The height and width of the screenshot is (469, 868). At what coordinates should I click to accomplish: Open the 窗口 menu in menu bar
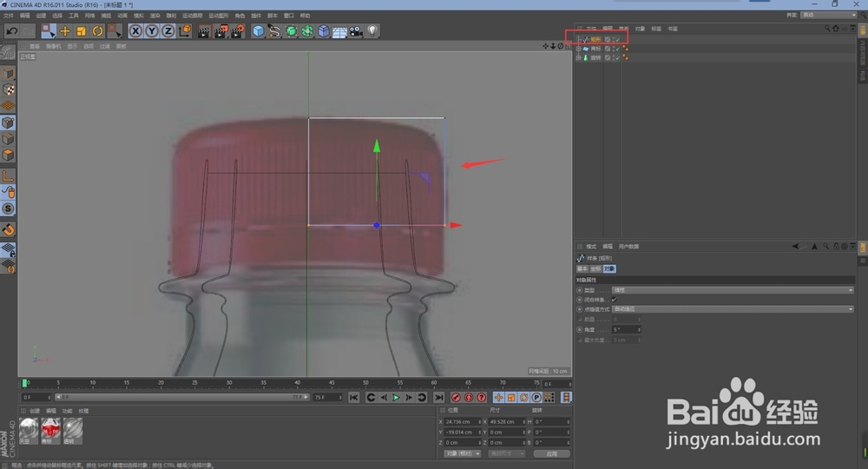coord(288,16)
